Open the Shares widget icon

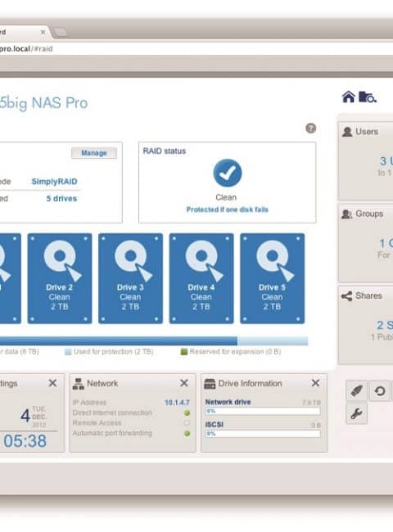tap(346, 296)
